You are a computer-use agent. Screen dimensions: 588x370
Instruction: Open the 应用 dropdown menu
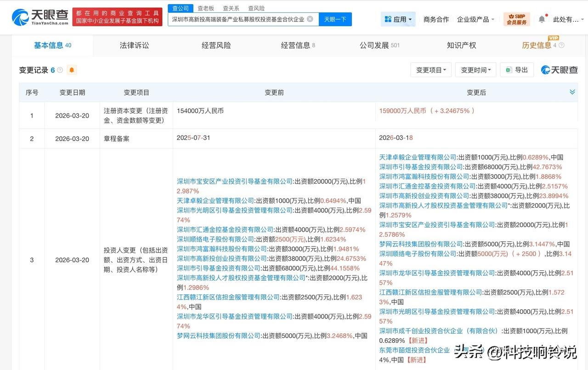pyautogui.click(x=398, y=19)
